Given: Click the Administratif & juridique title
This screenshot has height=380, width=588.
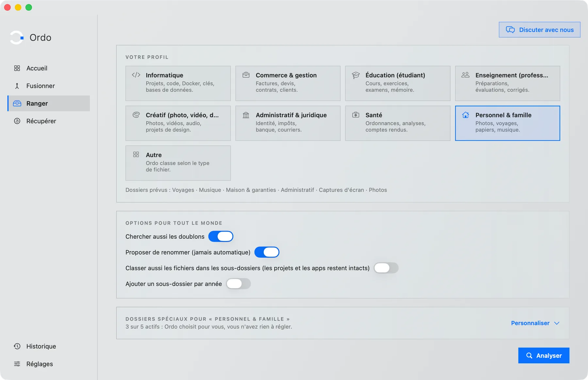Looking at the screenshot, I should (x=291, y=115).
